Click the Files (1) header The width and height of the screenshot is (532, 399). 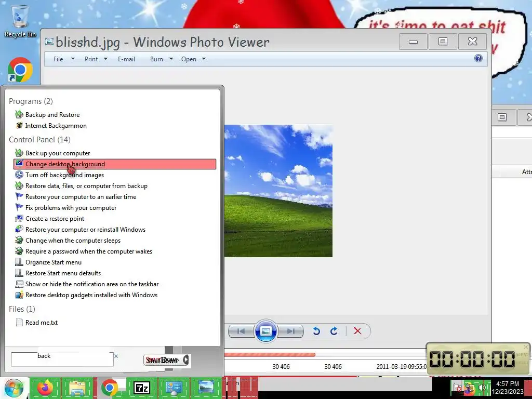[22, 309]
